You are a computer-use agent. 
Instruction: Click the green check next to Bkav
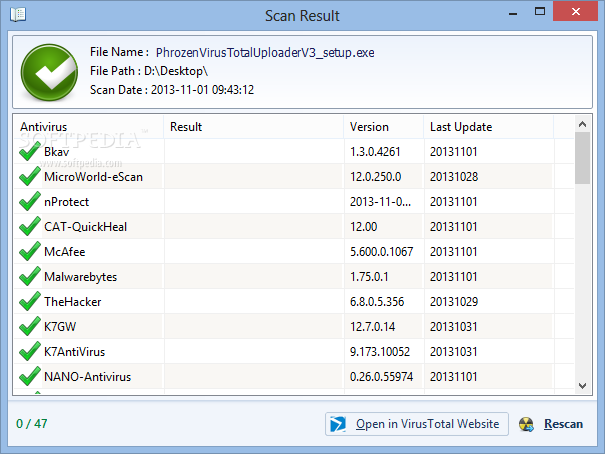pyautogui.click(x=30, y=151)
